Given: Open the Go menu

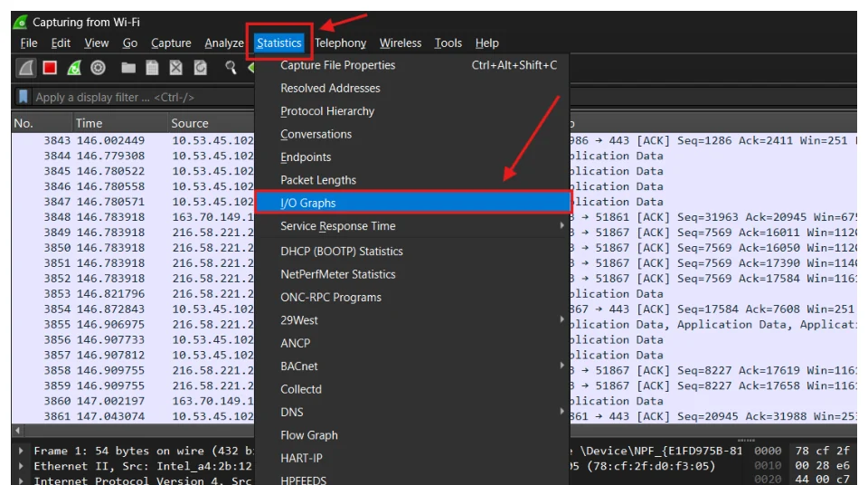Looking at the screenshot, I should [130, 43].
